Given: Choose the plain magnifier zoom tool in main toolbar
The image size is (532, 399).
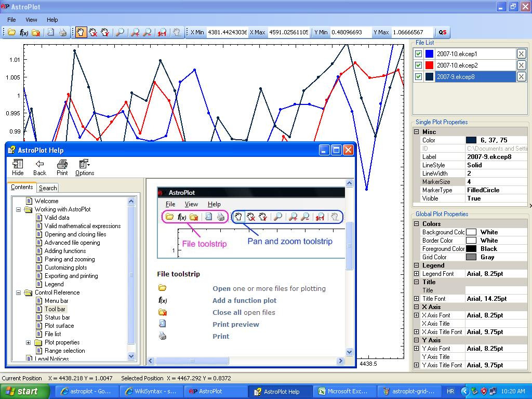Looking at the screenshot, I should (120, 32).
